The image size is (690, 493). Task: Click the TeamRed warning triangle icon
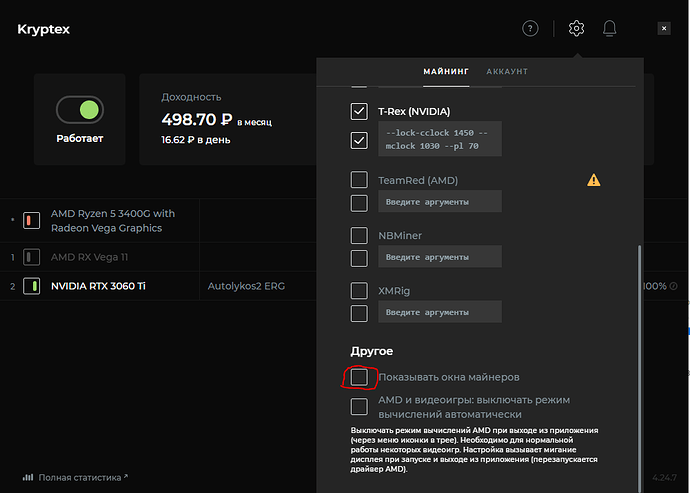point(594,180)
